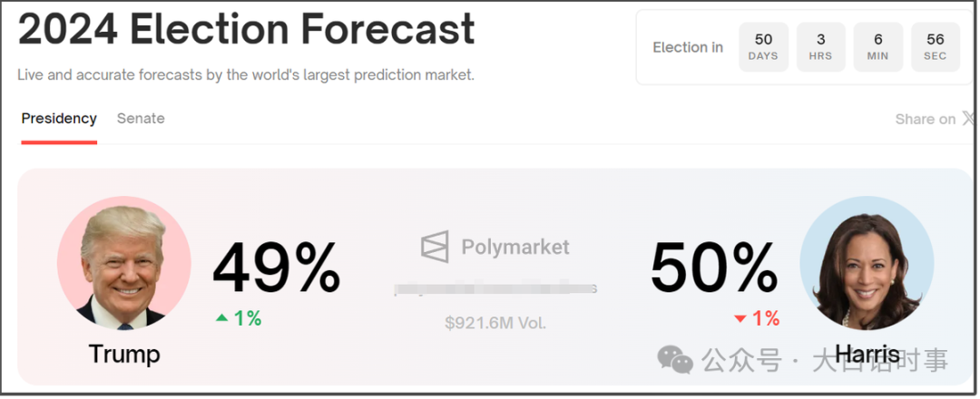
Task: Click the $921.6M Vol. text
Action: pyautogui.click(x=495, y=323)
